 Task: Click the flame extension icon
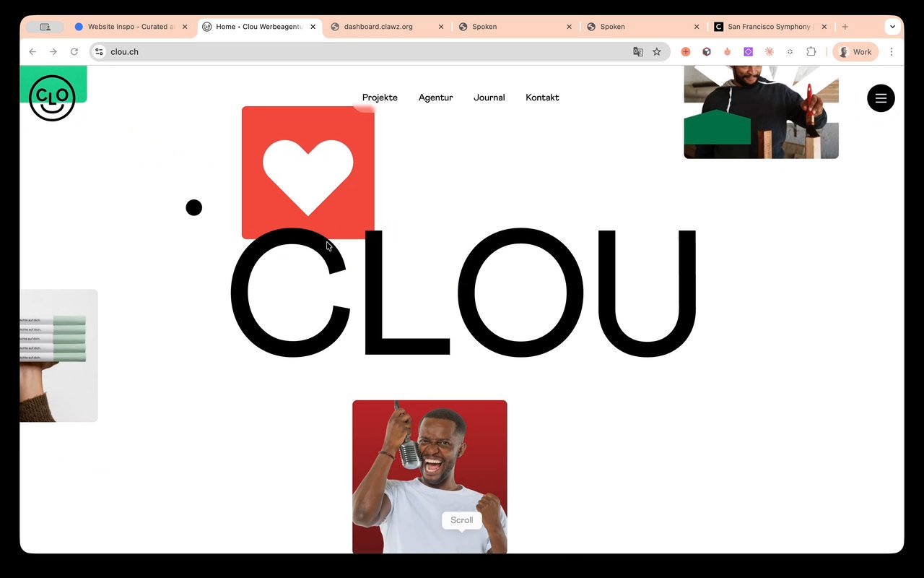click(x=728, y=52)
